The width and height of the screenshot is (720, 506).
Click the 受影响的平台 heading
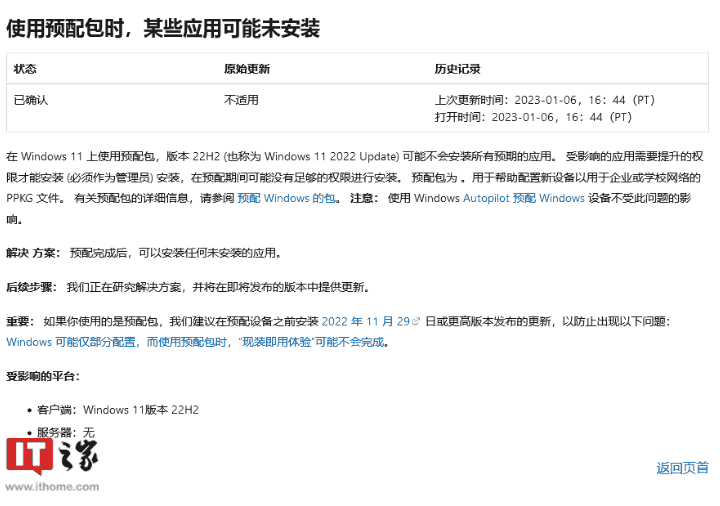(x=43, y=376)
